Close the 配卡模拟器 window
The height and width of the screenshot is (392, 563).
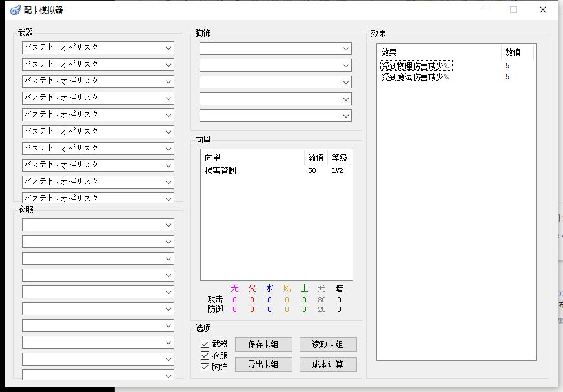pyautogui.click(x=543, y=10)
